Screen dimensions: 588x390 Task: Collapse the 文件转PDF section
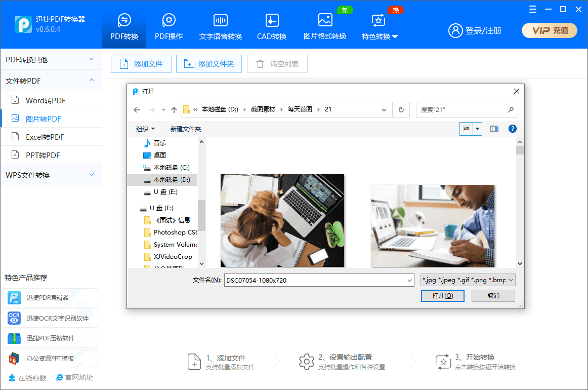51,81
